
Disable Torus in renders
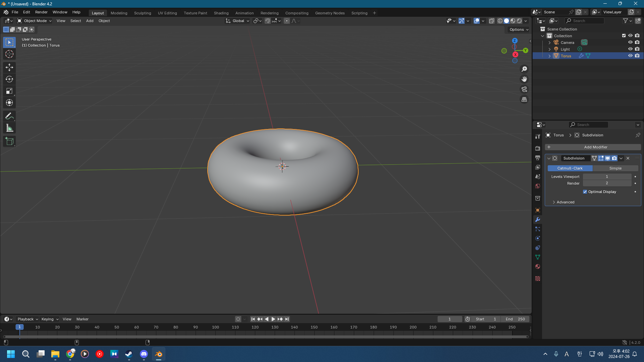[637, 56]
